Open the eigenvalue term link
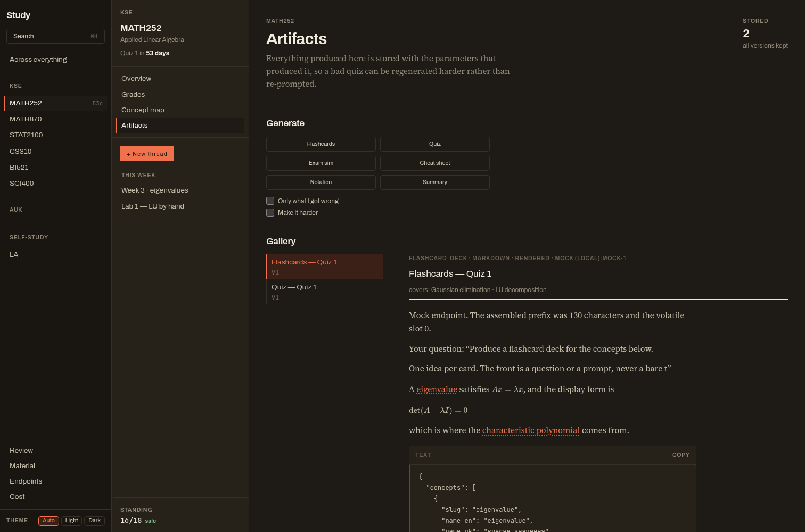The height and width of the screenshot is (532, 805). 437,389
